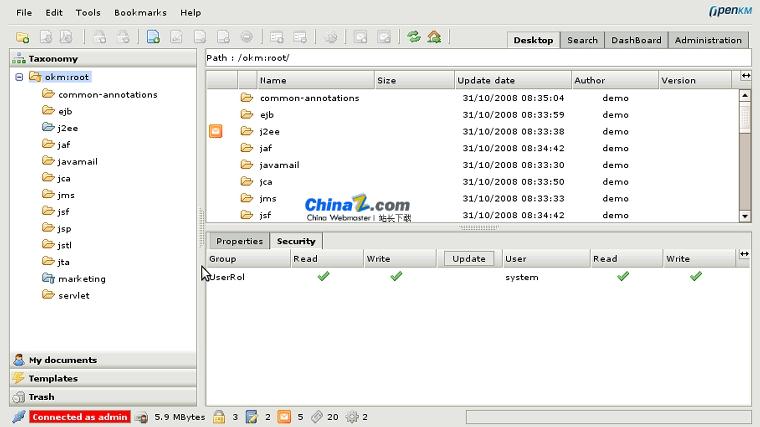The height and width of the screenshot is (427, 760).
Task: Click the Checkout toolbar icon
Action: (x=176, y=37)
